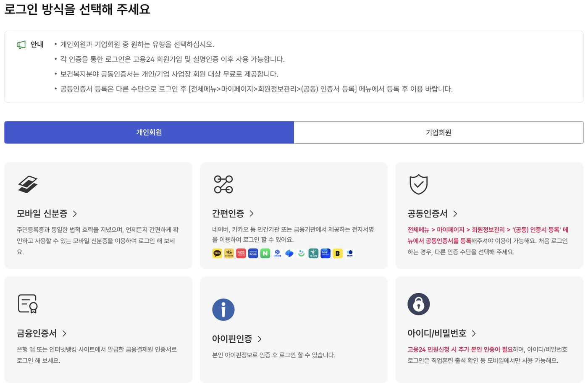The width and height of the screenshot is (588, 383).
Task: Switch to the 기업회원 tab
Action: pos(438,132)
